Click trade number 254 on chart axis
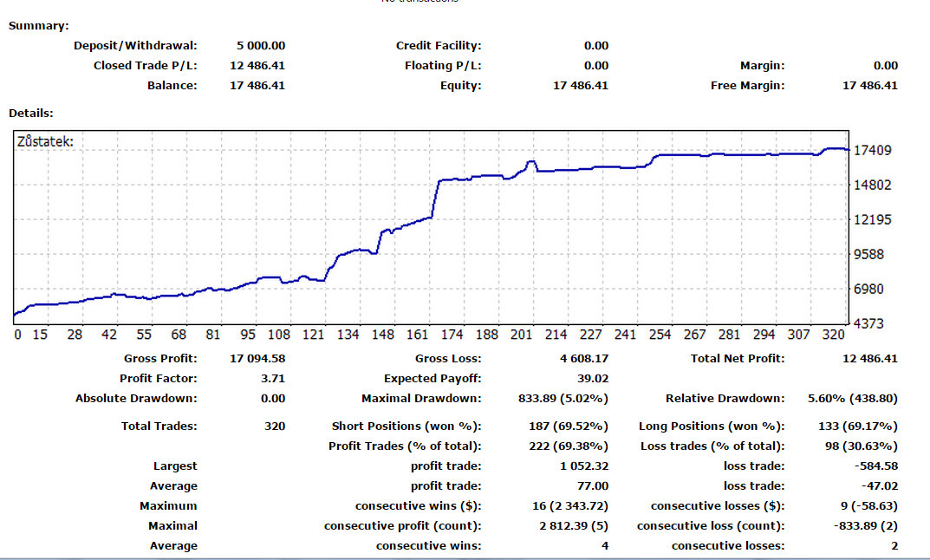930x560 pixels. coord(660,335)
